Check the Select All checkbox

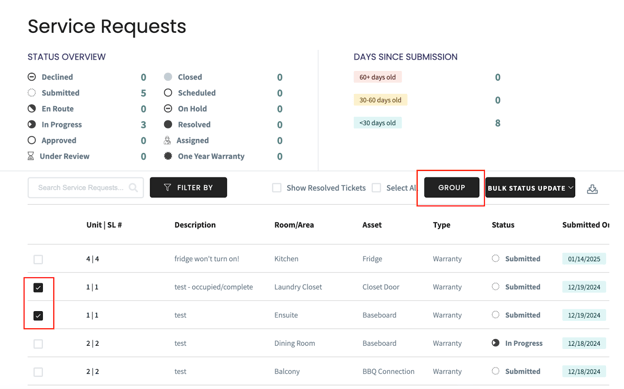[x=376, y=188]
